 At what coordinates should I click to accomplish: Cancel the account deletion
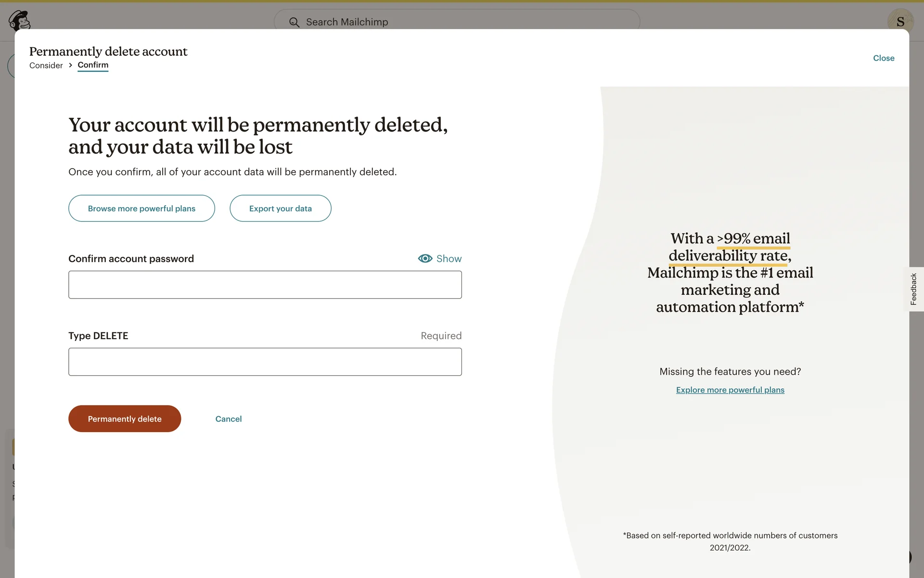pos(228,419)
